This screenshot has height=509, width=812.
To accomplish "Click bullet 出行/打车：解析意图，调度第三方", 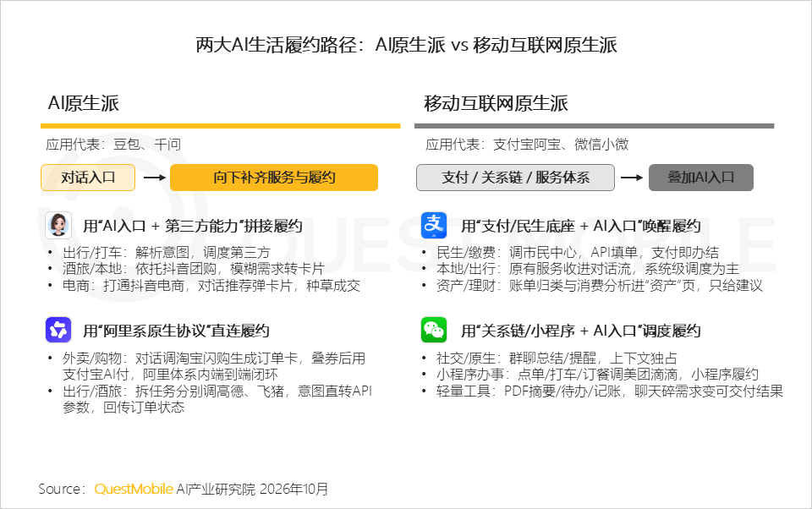I will tap(167, 253).
